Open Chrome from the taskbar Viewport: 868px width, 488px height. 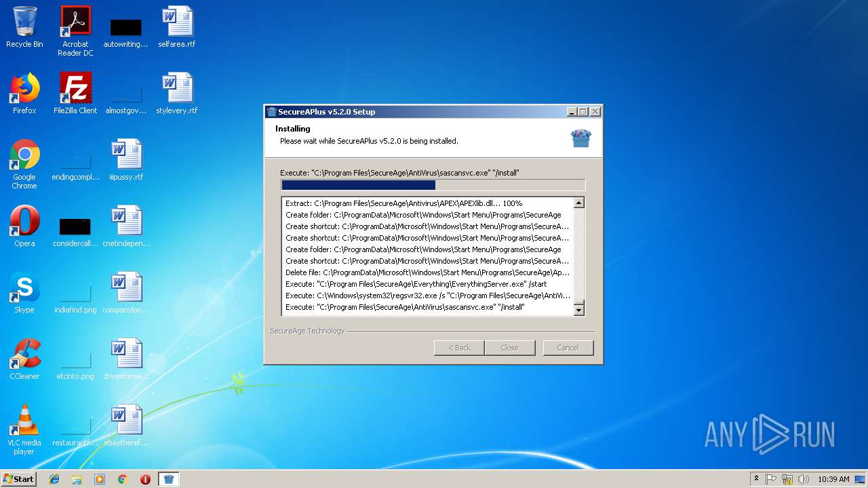(123, 479)
